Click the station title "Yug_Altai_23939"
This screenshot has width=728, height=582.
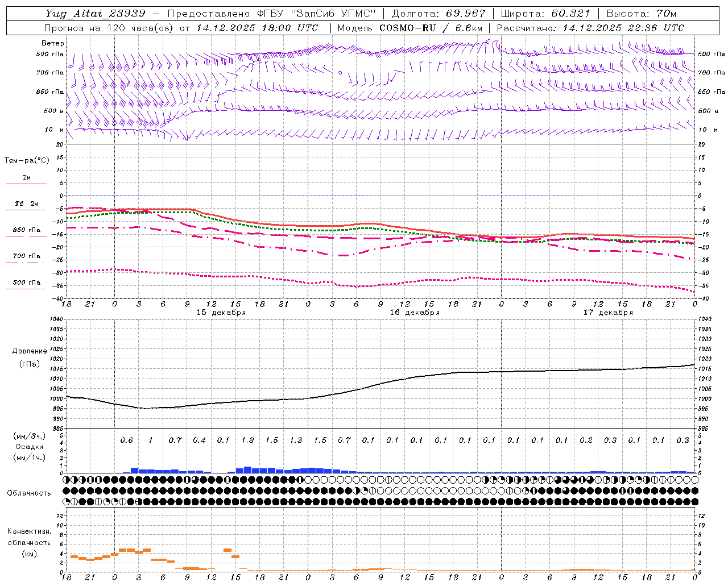[x=96, y=14]
